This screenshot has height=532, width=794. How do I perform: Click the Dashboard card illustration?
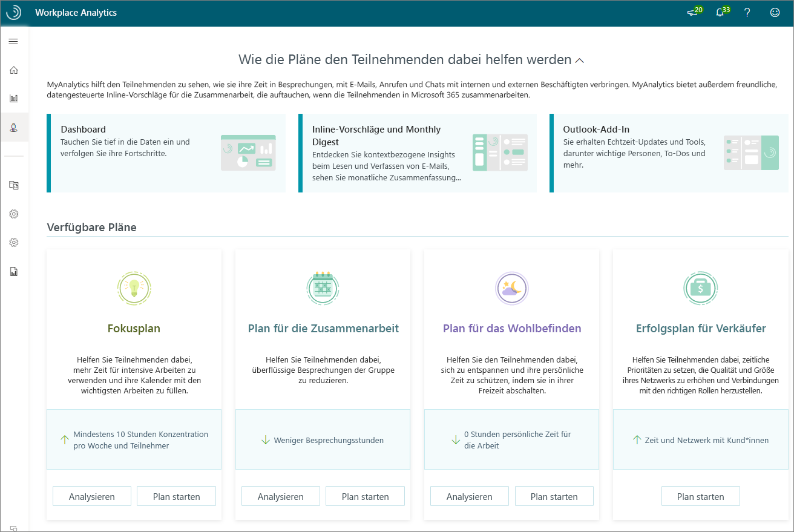click(248, 153)
